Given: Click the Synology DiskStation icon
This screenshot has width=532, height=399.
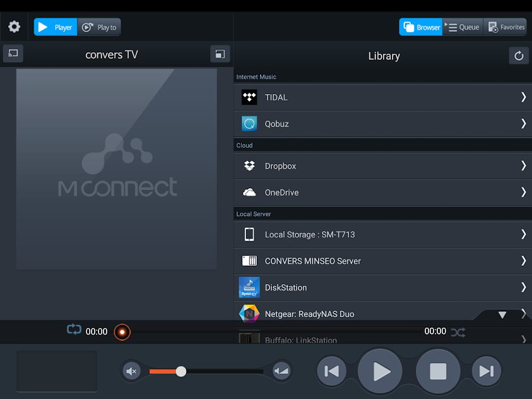Looking at the screenshot, I should tap(249, 287).
